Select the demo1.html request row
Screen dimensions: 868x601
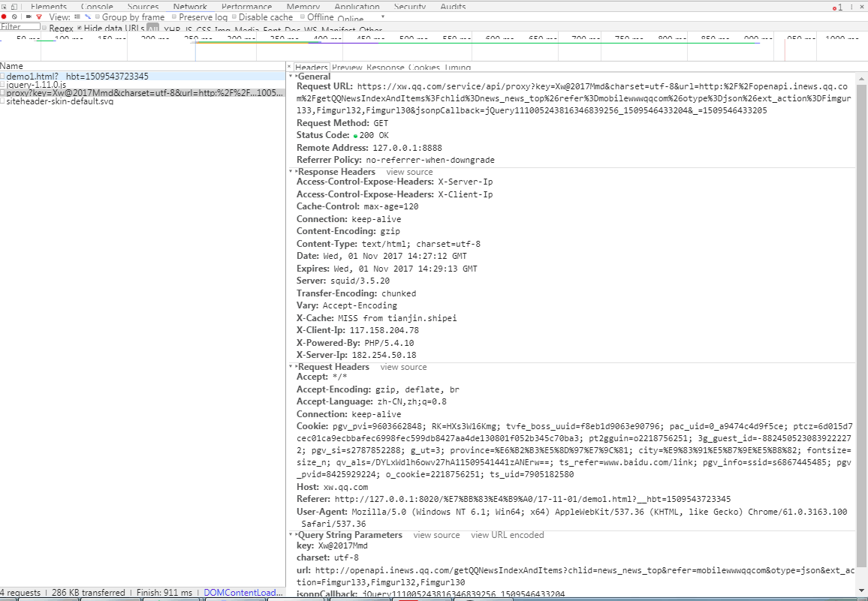[142, 77]
